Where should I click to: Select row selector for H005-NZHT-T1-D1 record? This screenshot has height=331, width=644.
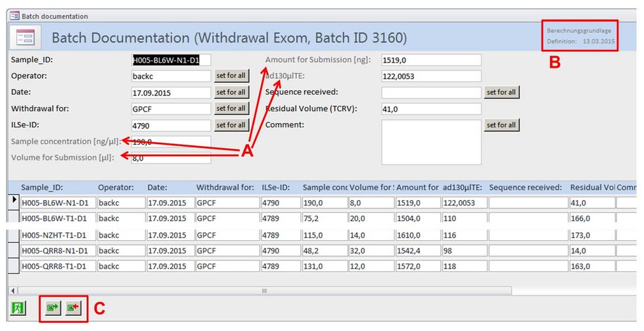pyautogui.click(x=14, y=235)
